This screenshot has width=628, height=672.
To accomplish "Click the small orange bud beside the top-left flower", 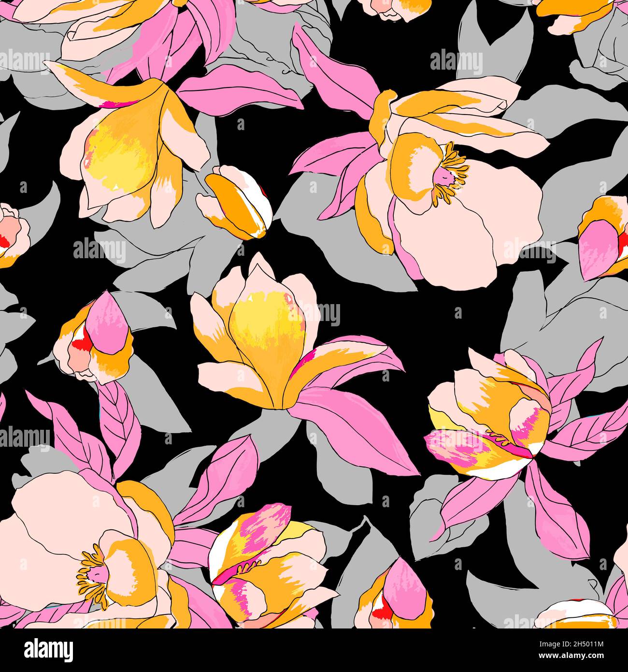I will [237, 202].
